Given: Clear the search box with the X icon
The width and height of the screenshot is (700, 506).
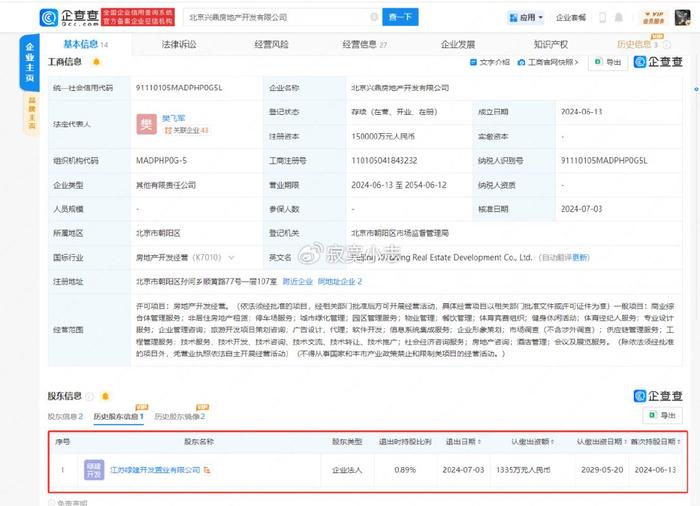Looking at the screenshot, I should tap(374, 17).
